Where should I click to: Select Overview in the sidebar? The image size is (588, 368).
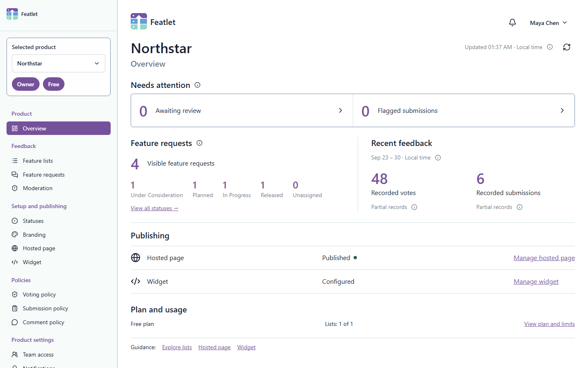pyautogui.click(x=58, y=128)
